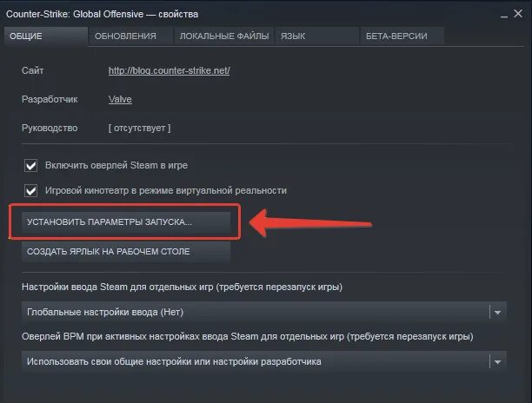Disable game theater in VR mode checkbox
The height and width of the screenshot is (403, 532).
click(x=31, y=190)
